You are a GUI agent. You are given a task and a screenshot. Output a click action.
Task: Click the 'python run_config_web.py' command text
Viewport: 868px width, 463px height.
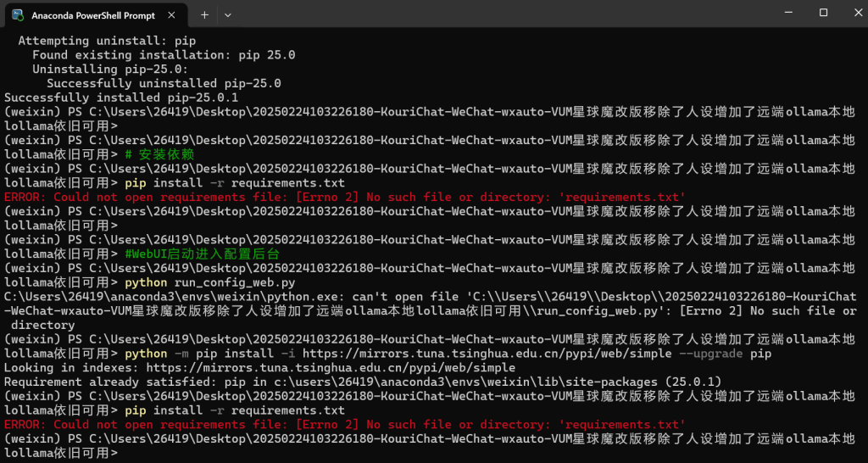pos(209,282)
